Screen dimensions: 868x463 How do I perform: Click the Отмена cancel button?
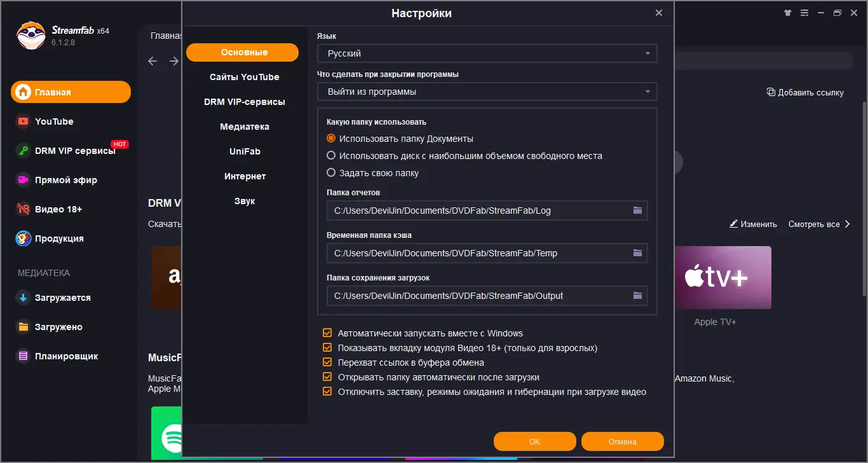622,441
